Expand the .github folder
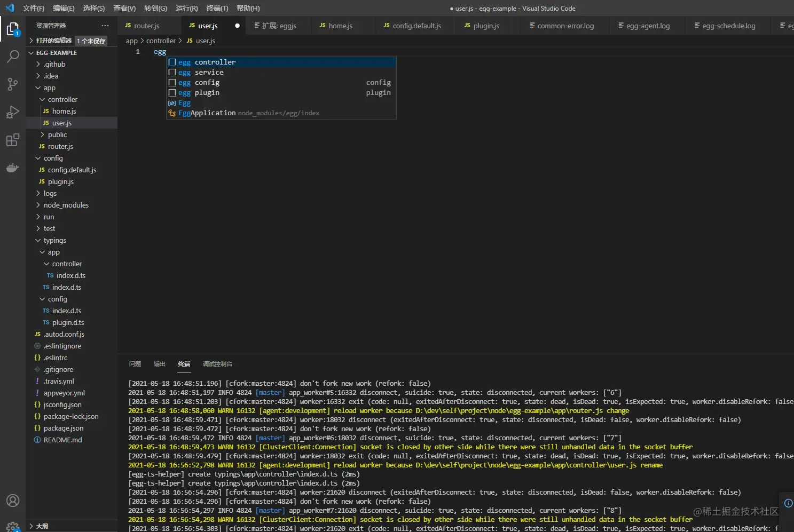The image size is (794, 532). tap(72, 64)
